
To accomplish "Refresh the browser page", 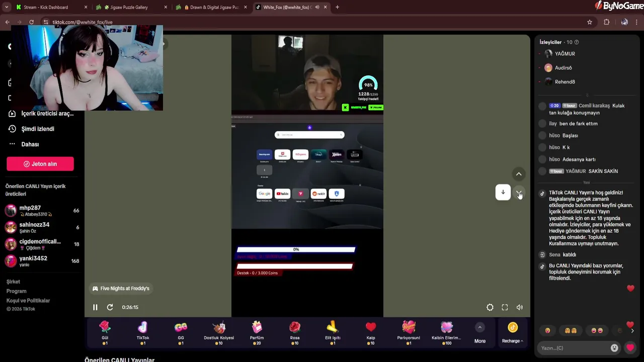I will [x=31, y=22].
